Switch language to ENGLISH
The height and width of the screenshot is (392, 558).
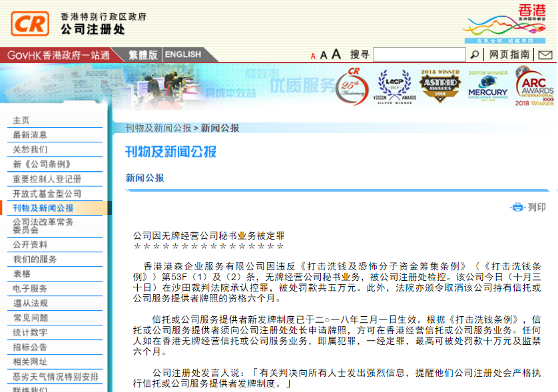(183, 55)
